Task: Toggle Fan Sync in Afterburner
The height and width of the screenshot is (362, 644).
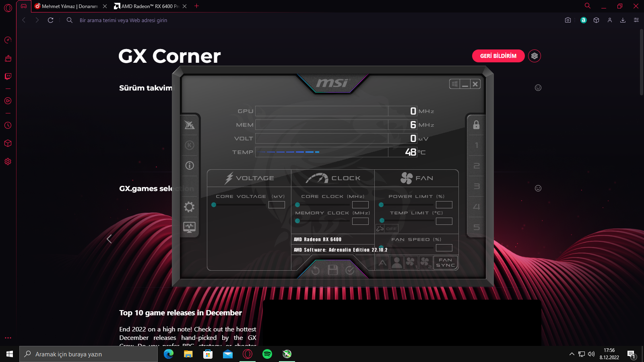Action: click(446, 263)
